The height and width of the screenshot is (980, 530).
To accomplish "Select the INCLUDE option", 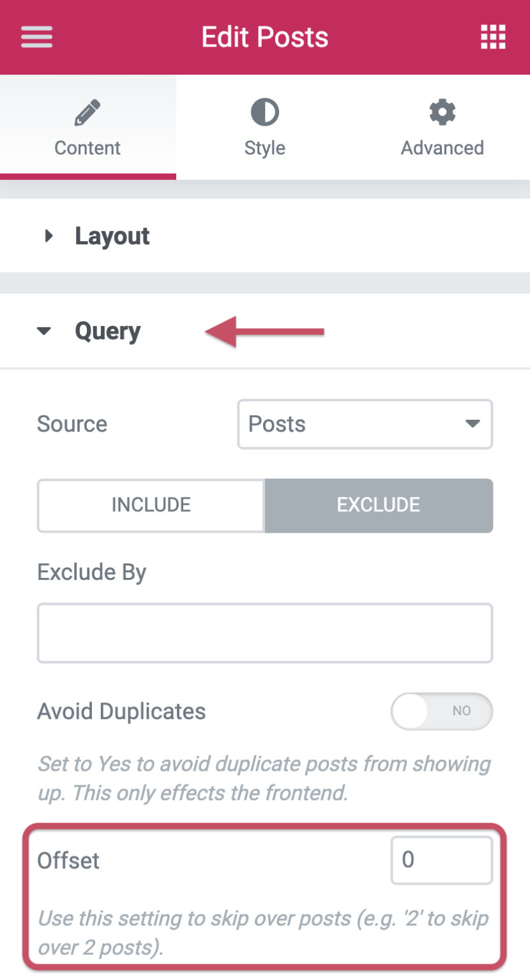I will pyautogui.click(x=151, y=505).
